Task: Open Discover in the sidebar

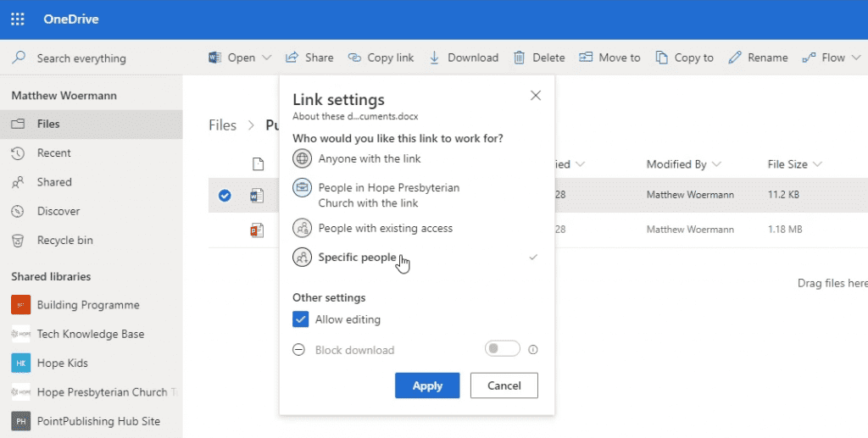Action: pos(92,211)
